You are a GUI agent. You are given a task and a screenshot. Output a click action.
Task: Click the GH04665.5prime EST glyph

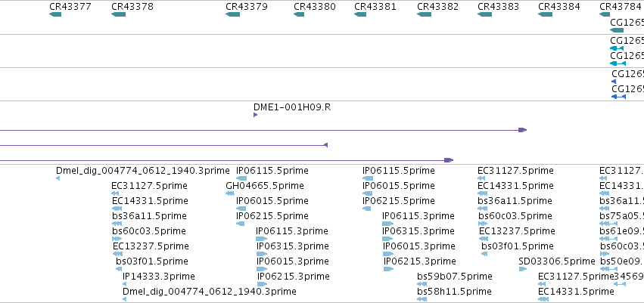[230, 193]
